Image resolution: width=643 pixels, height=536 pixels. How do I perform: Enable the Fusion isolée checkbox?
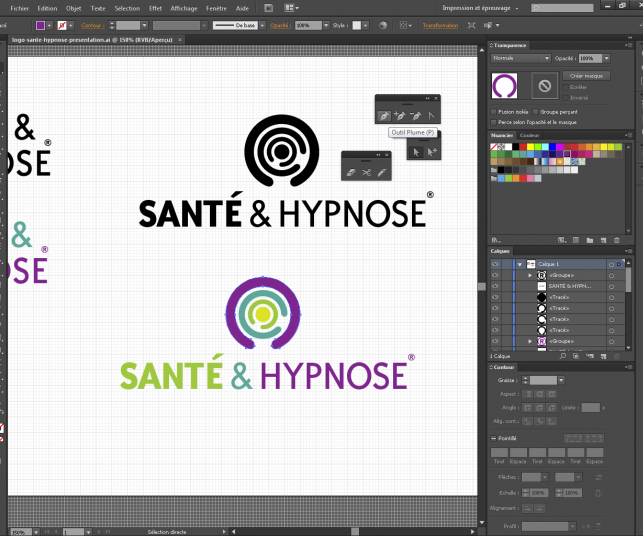tap(494, 111)
